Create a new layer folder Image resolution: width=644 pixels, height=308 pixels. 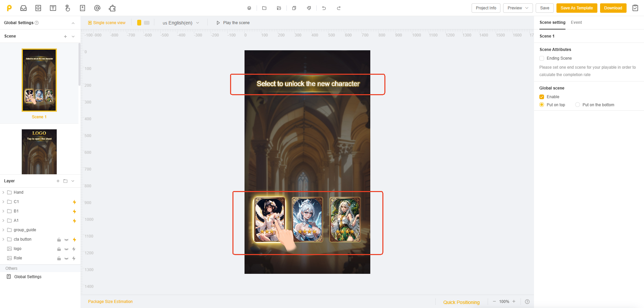(65, 181)
